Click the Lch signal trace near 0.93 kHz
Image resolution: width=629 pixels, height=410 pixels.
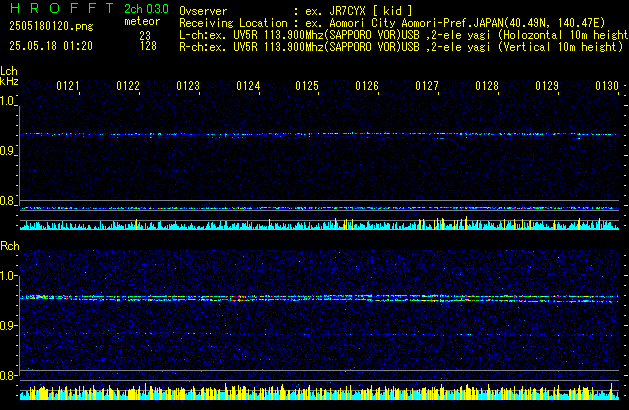point(319,134)
